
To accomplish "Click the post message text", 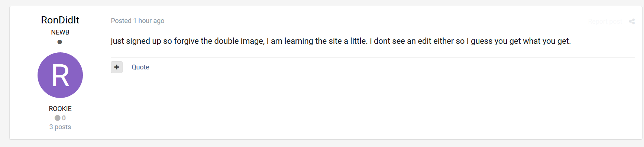I will pyautogui.click(x=341, y=41).
